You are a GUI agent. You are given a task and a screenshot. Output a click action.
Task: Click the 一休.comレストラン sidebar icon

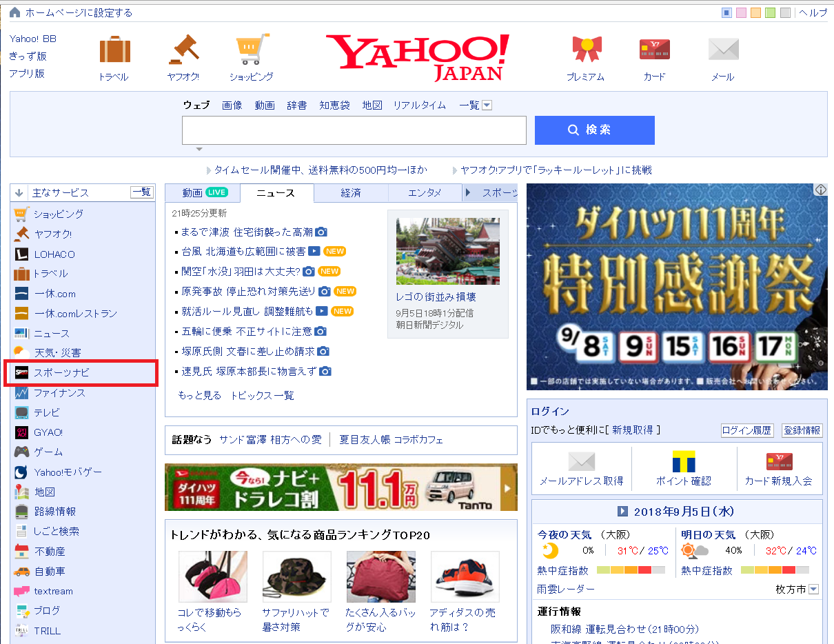21,314
